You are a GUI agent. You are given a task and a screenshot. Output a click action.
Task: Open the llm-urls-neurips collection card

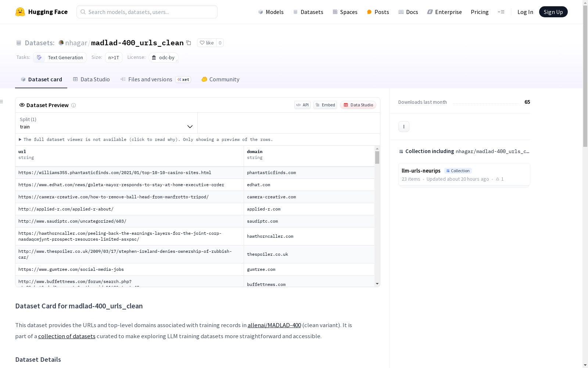[x=464, y=174]
